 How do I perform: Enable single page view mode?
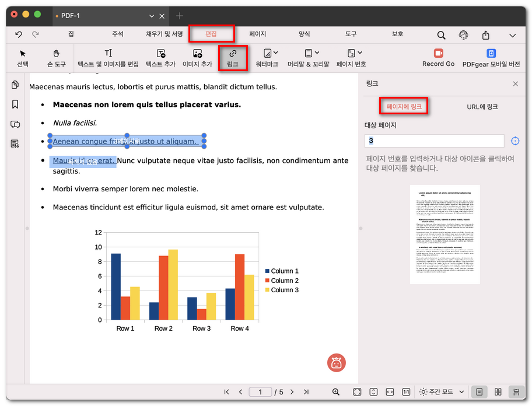[x=479, y=392]
